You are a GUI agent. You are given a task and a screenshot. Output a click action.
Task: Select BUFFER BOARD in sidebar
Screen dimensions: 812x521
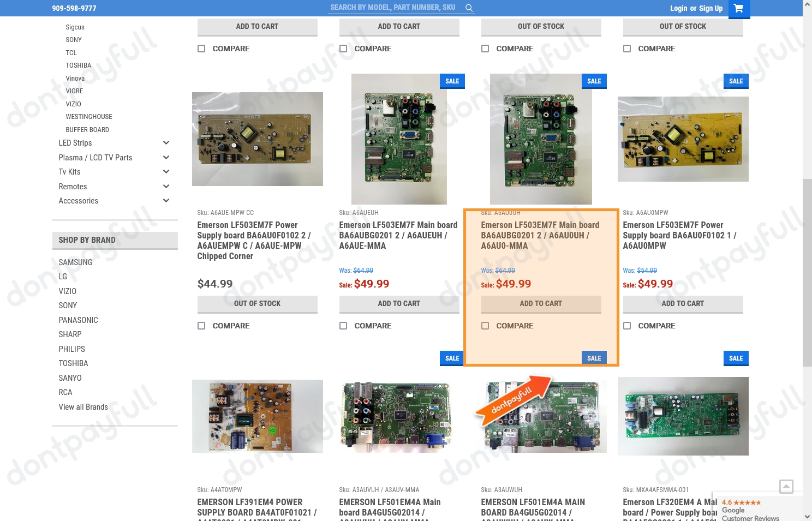(87, 130)
